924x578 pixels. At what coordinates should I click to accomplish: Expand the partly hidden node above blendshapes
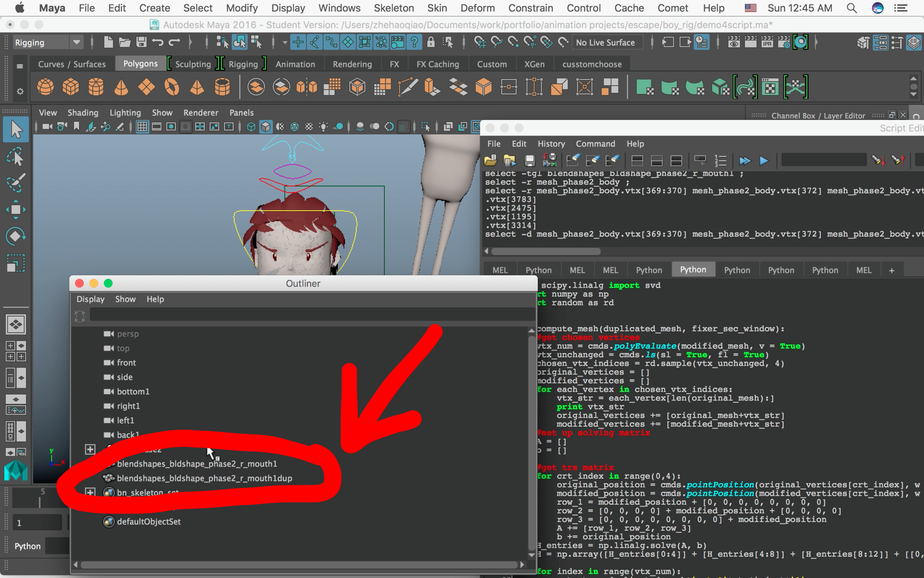click(x=90, y=449)
